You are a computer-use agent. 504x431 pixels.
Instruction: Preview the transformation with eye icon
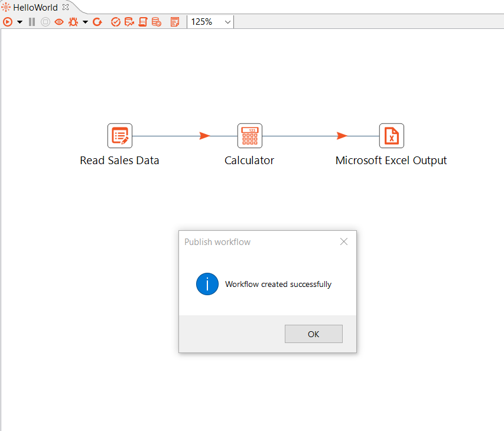point(59,22)
